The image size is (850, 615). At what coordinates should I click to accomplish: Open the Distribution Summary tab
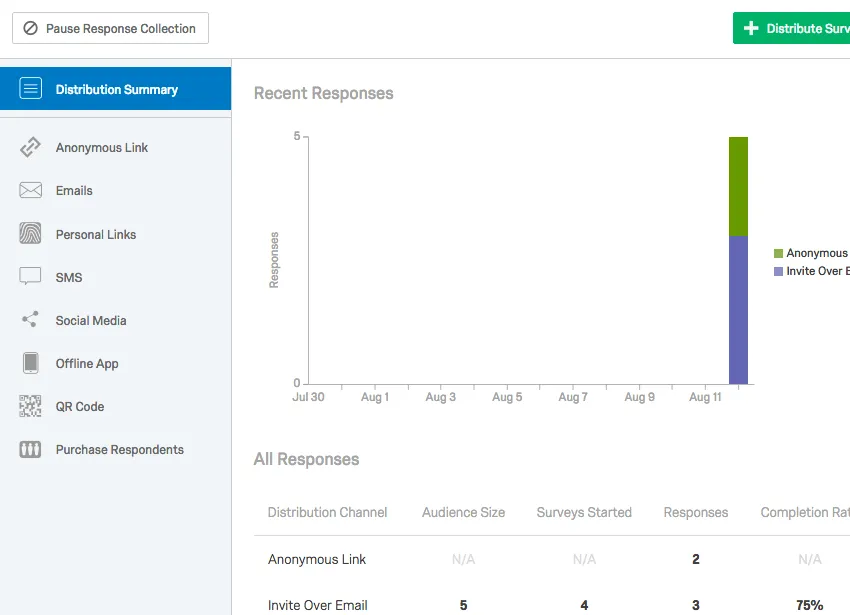point(116,90)
